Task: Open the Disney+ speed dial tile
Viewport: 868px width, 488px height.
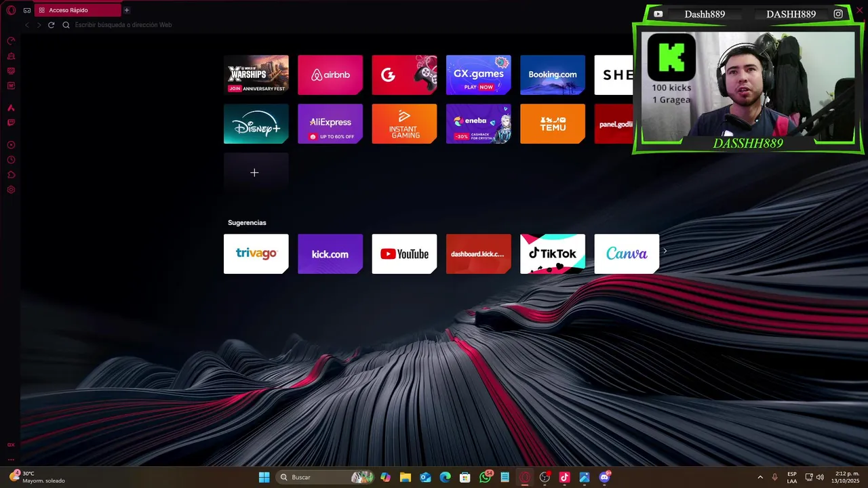Action: pyautogui.click(x=256, y=123)
